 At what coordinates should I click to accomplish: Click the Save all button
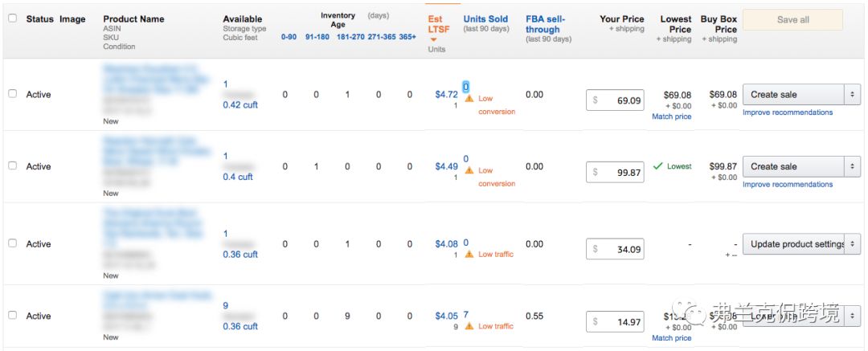tap(792, 20)
